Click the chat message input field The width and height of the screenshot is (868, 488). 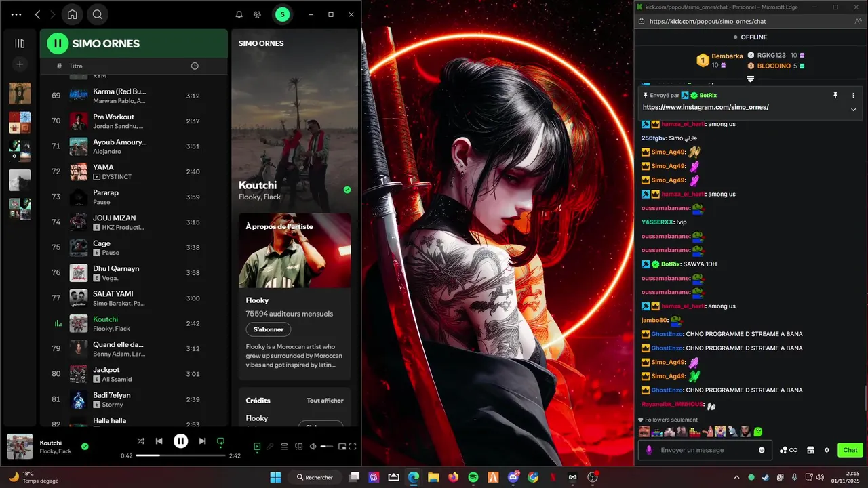pos(704,450)
